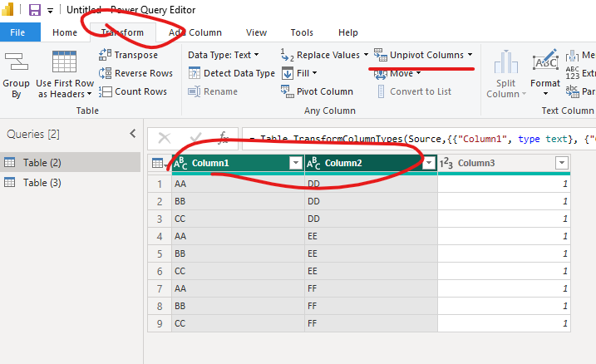The image size is (596, 364).
Task: Open the Column3 filter dropdown
Action: 561,163
